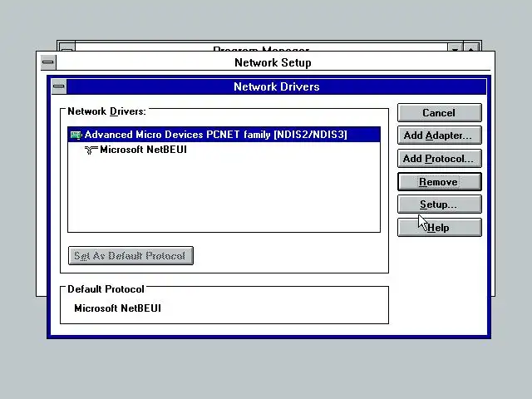This screenshot has height=399, width=532.
Task: Click the Set As Default Protocol button
Action: (x=131, y=255)
